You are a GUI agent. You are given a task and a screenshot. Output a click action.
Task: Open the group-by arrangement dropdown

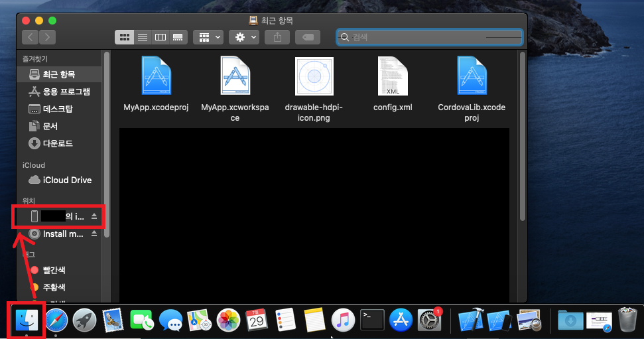(x=209, y=37)
